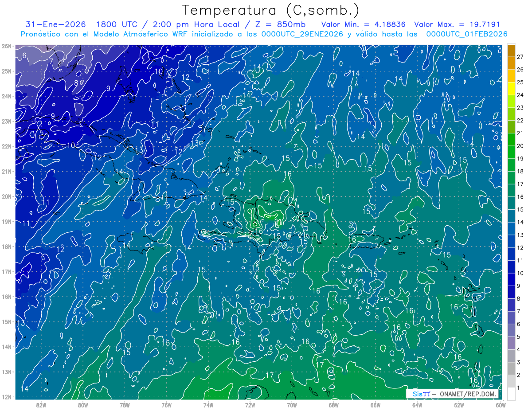Screen dimensions: 532x411
Task: Click the 66W longitude axis label
Action: coord(375,405)
